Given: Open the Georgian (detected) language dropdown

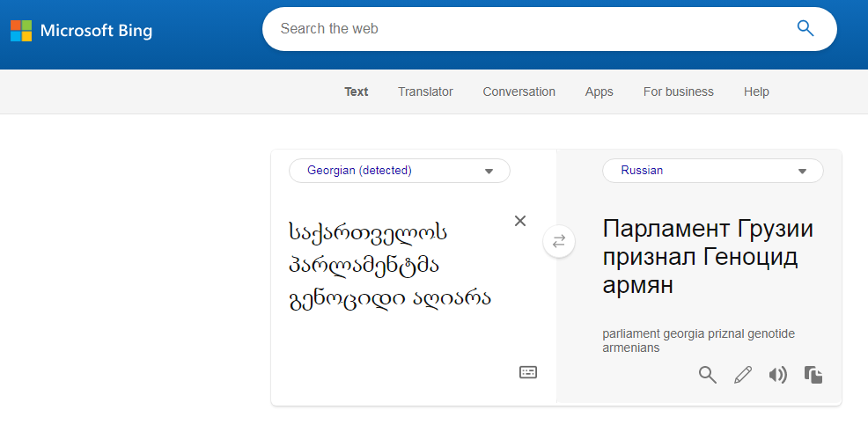Looking at the screenshot, I should click(399, 171).
